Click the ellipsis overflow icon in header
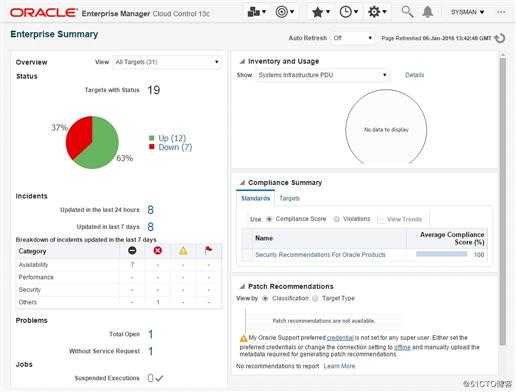Image resolution: width=516 pixels, height=392 pixels. (501, 12)
